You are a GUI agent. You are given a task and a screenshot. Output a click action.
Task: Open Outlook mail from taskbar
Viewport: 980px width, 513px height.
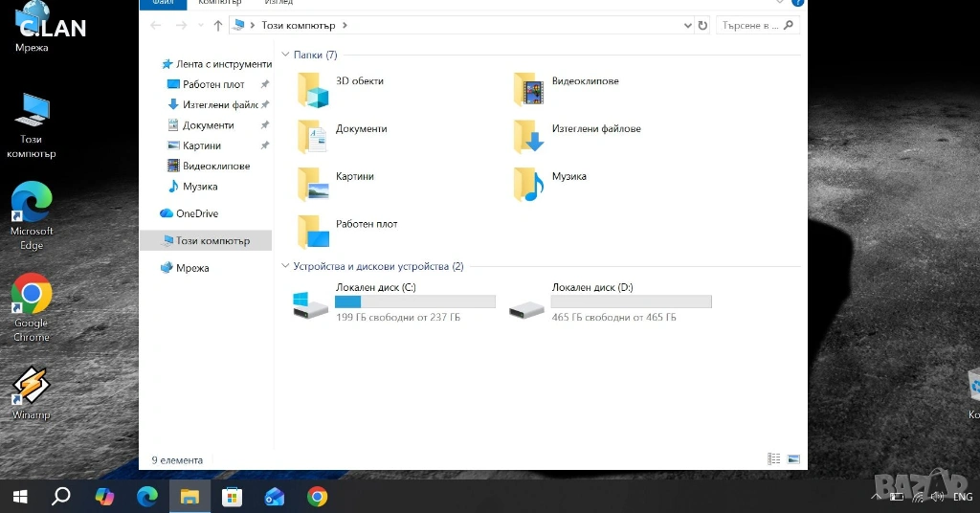[275, 497]
